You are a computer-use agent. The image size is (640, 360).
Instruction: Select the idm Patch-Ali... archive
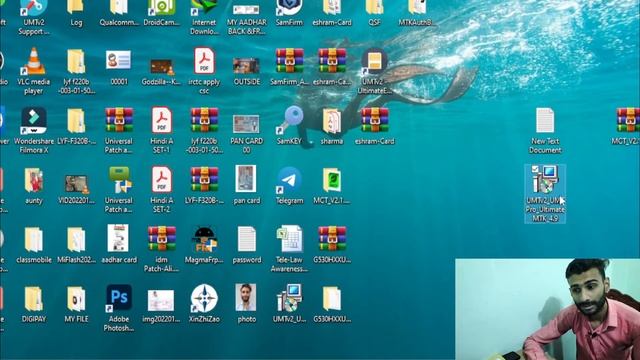coord(162,239)
